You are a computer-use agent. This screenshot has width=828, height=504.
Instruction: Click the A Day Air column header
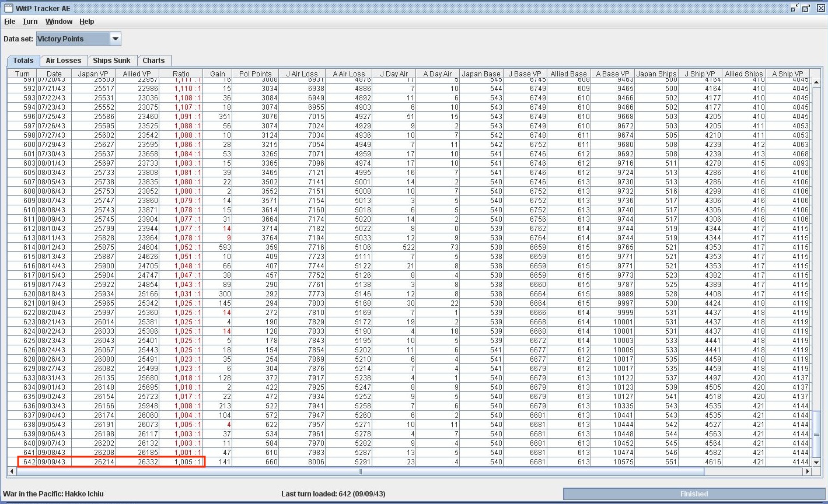[x=438, y=74]
